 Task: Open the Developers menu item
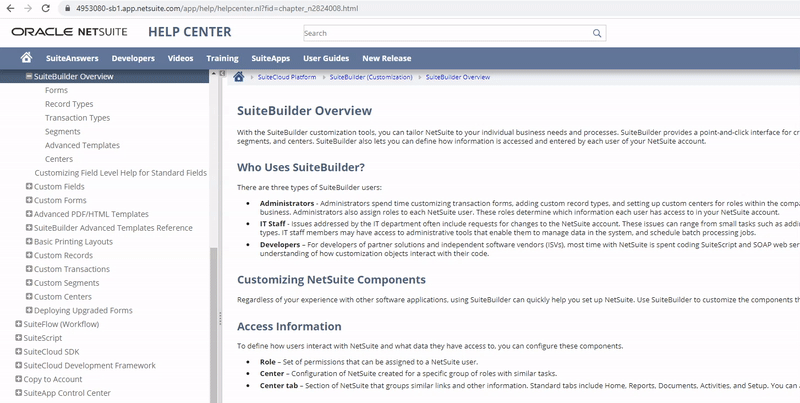(133, 58)
